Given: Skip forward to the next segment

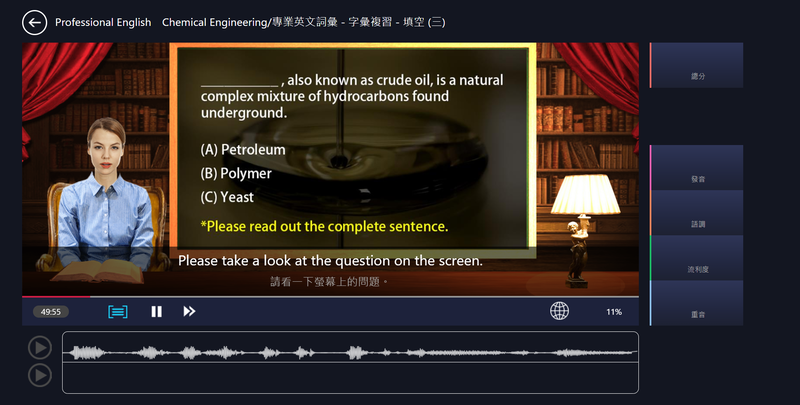Looking at the screenshot, I should tap(189, 312).
